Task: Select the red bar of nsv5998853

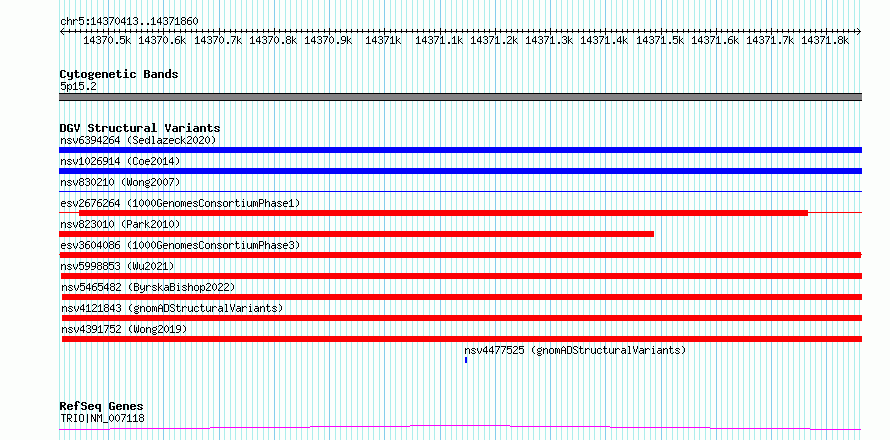Action: pyautogui.click(x=460, y=276)
